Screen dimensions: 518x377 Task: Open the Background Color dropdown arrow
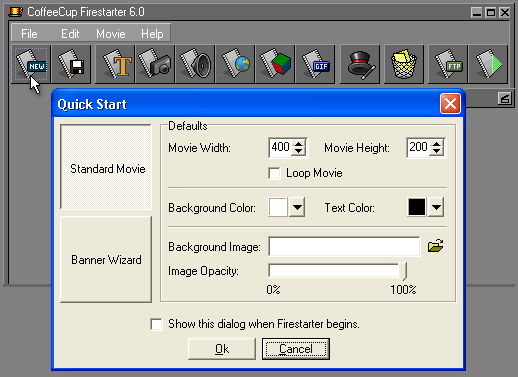297,207
